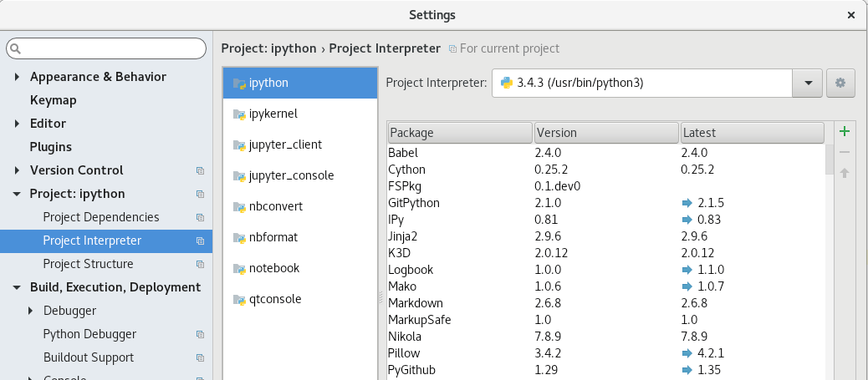Screen dimensions: 868x380
Task: Click the interpreter settings gear icon
Action: (840, 83)
